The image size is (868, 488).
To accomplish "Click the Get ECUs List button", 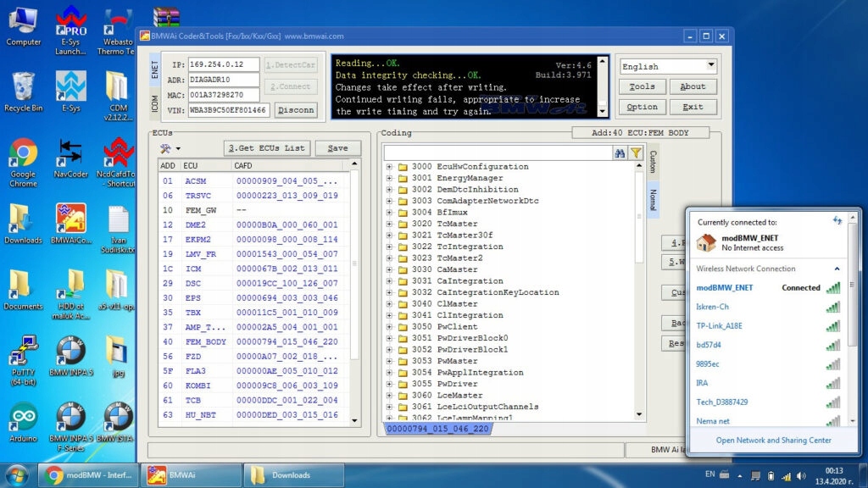I will (x=267, y=148).
